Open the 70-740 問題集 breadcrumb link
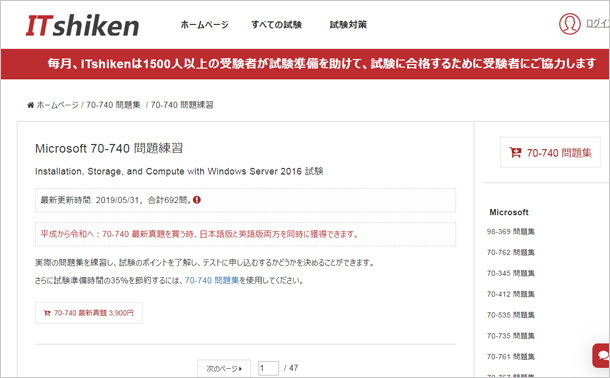The height and width of the screenshot is (378, 610). pyautogui.click(x=113, y=105)
